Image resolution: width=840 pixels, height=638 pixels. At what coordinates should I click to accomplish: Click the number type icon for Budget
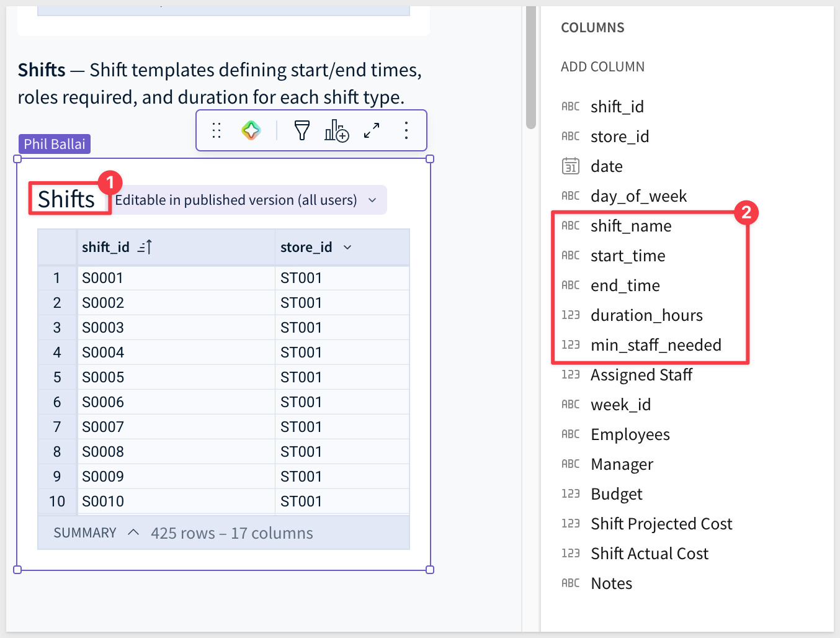(571, 494)
